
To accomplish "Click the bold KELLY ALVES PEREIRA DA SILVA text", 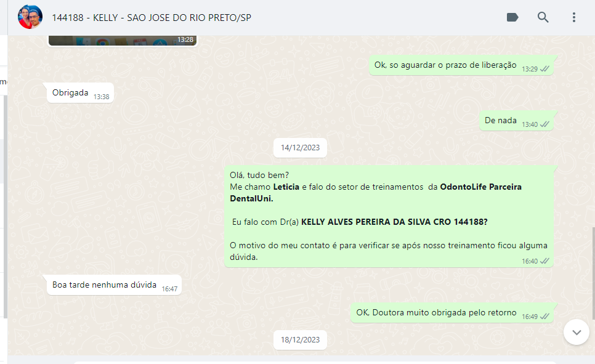I will point(365,222).
